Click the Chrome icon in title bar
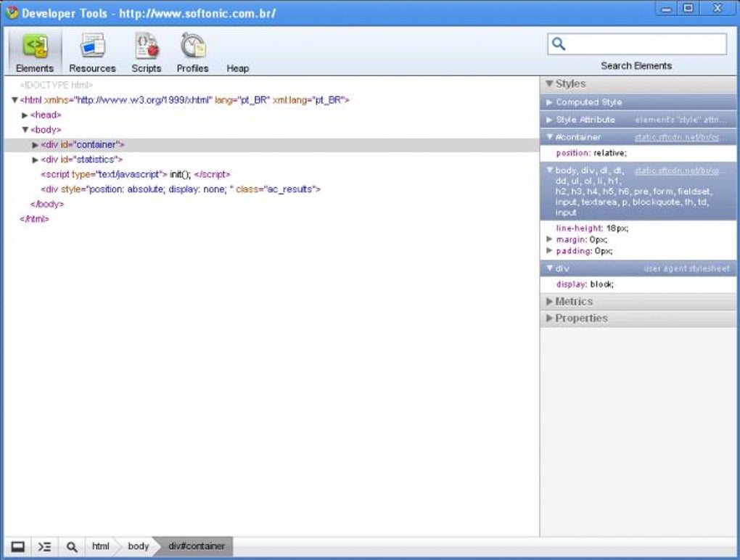 click(12, 13)
